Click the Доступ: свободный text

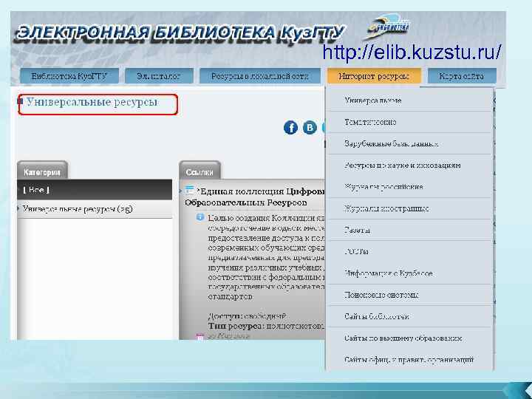point(247,316)
